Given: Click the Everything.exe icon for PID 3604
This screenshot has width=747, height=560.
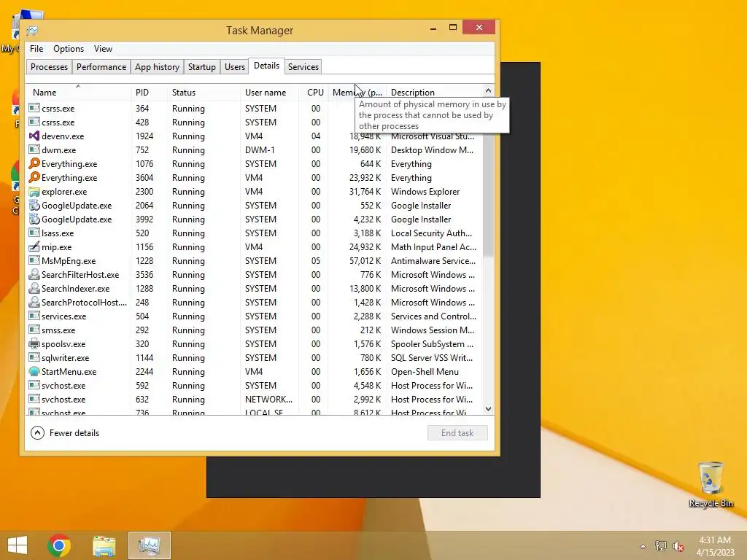Looking at the screenshot, I should tap(34, 177).
